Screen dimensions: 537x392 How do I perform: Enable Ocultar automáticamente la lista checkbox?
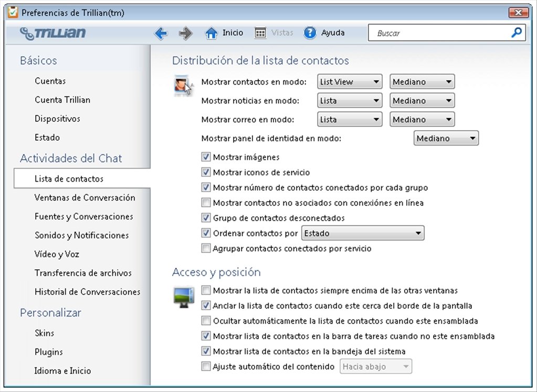pyautogui.click(x=206, y=321)
